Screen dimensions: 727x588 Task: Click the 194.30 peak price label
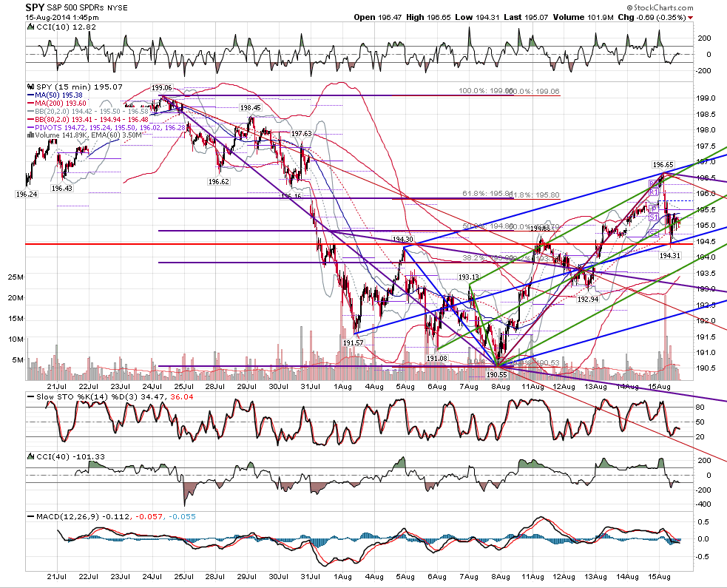pyautogui.click(x=402, y=240)
